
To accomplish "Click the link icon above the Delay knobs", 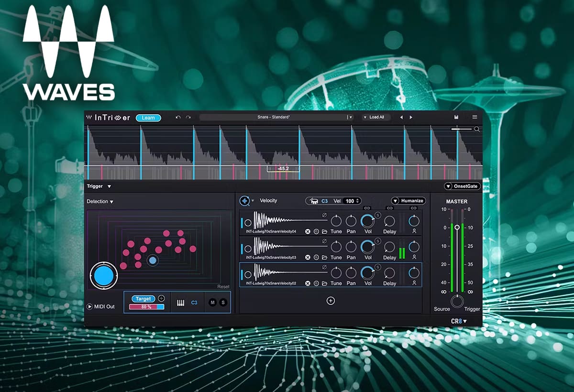I will pos(389,208).
